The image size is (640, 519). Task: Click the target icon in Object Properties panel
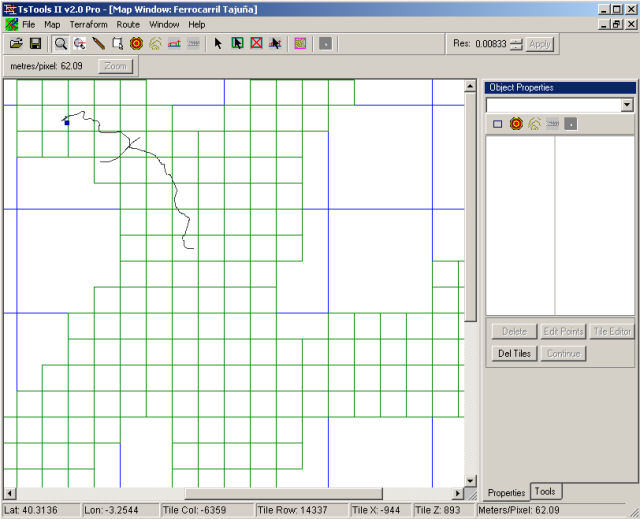pyautogui.click(x=516, y=124)
